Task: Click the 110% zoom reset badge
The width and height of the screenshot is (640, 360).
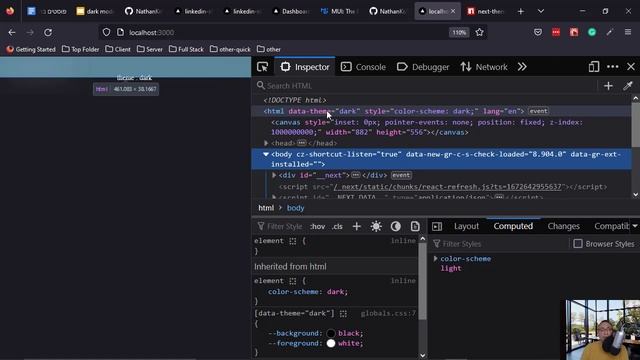Action: pyautogui.click(x=459, y=32)
